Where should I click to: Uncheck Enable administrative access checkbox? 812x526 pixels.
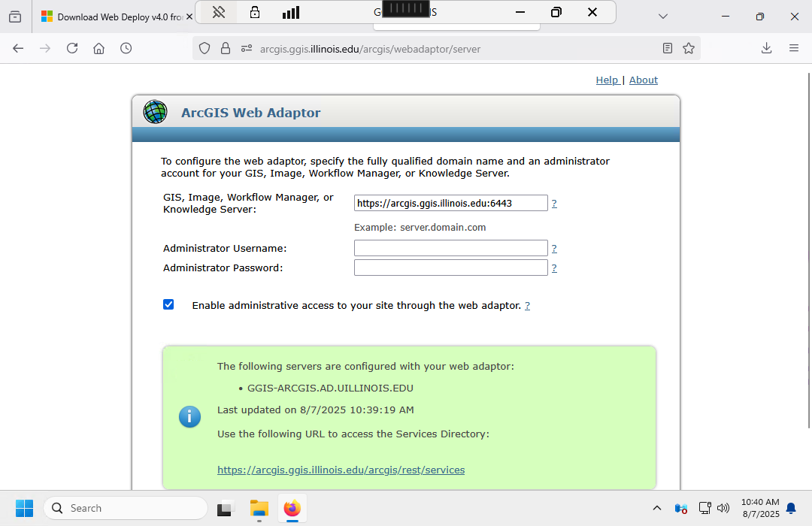(168, 304)
